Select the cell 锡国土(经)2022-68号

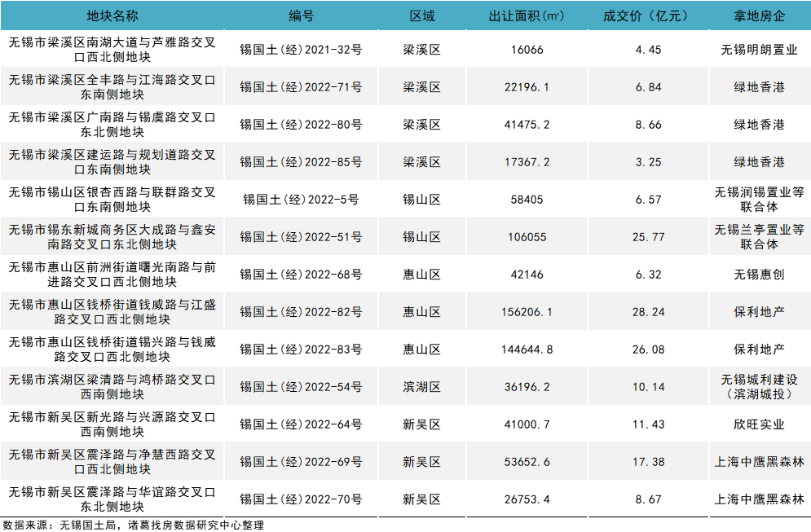pos(301,275)
